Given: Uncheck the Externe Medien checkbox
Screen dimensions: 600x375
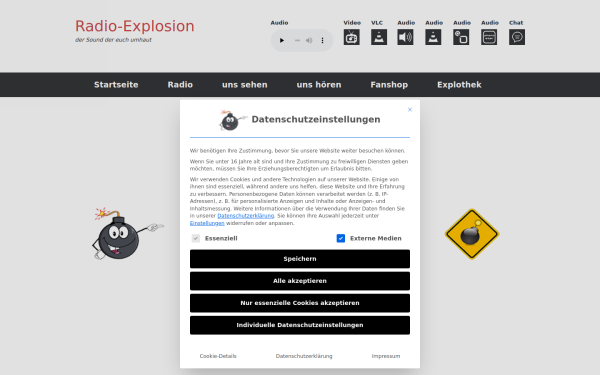Looking at the screenshot, I should [341, 238].
